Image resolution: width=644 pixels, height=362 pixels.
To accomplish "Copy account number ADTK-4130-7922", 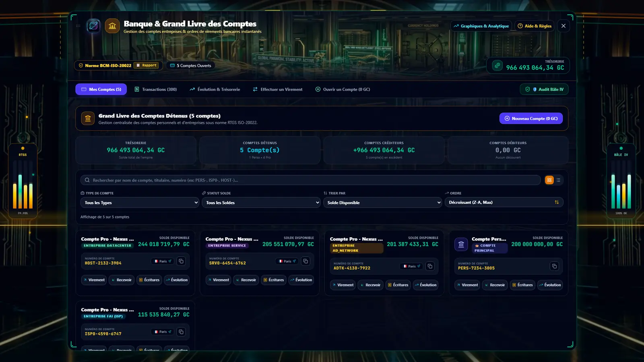I will tap(430, 266).
